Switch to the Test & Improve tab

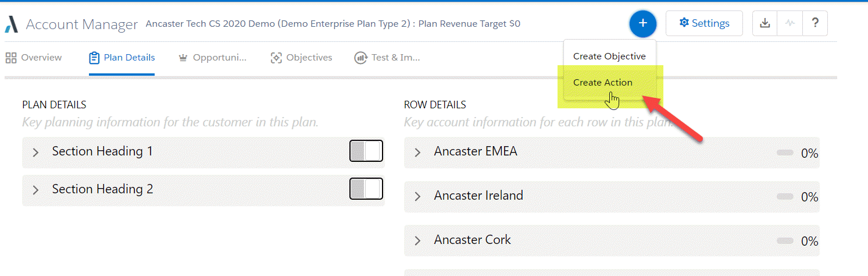coord(395,58)
